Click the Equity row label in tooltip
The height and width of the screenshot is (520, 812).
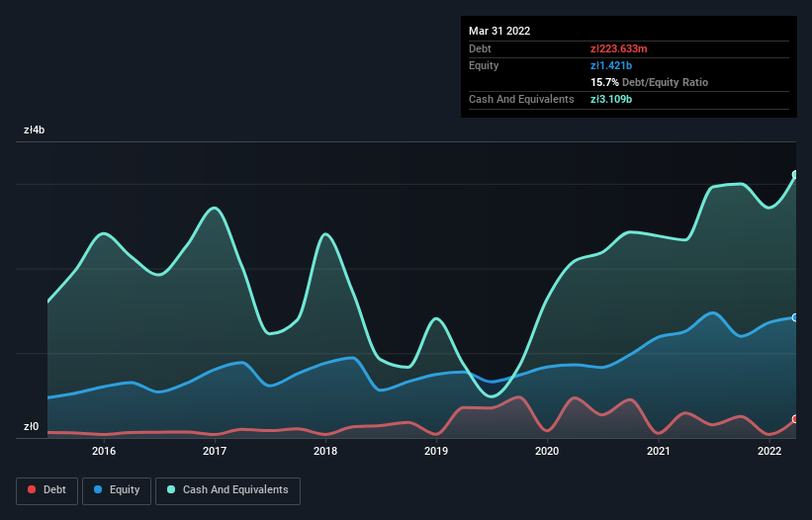tap(484, 65)
